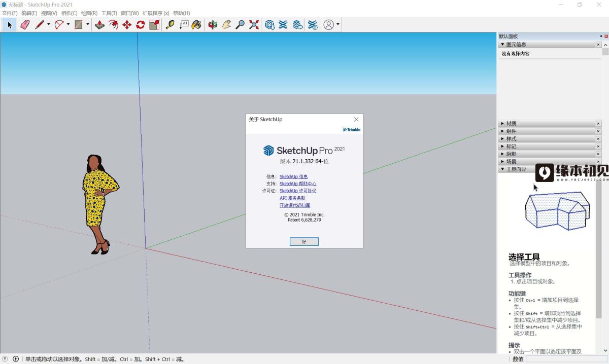Select the Tape Measure tool
609x364 pixels.
[170, 24]
